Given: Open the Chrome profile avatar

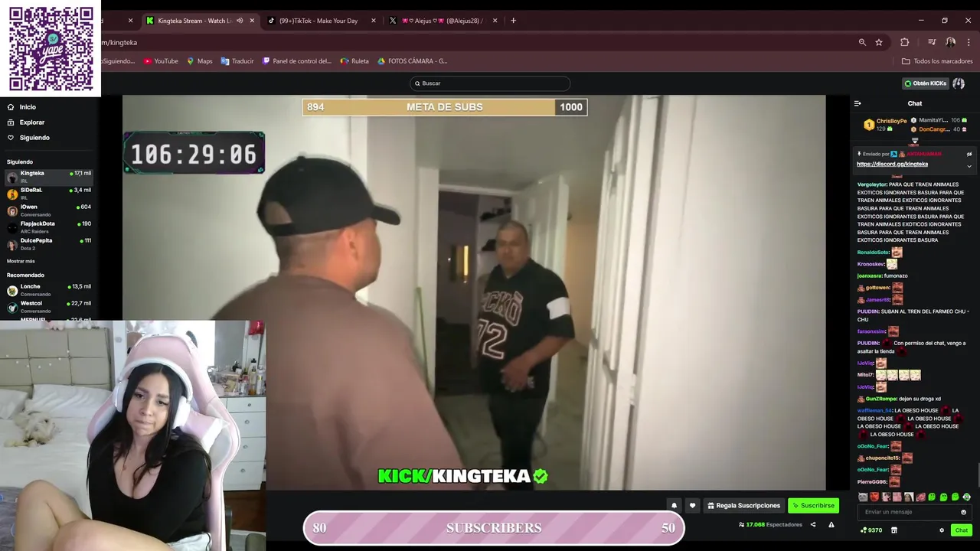Looking at the screenshot, I should click(x=950, y=42).
